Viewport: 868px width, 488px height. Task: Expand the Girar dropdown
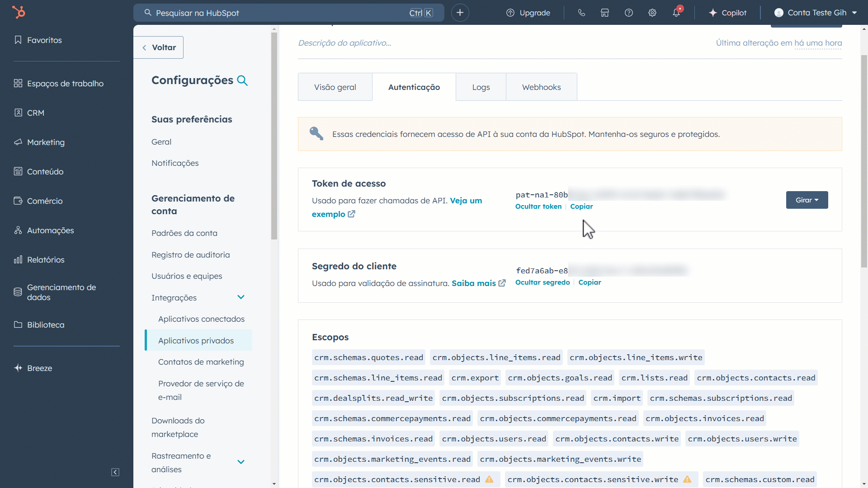(x=807, y=200)
